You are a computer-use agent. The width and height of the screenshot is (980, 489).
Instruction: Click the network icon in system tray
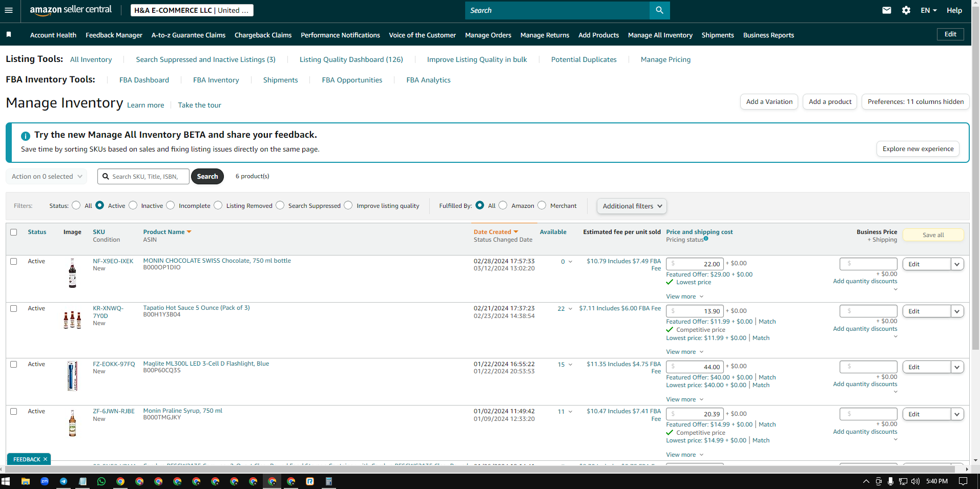coord(903,481)
